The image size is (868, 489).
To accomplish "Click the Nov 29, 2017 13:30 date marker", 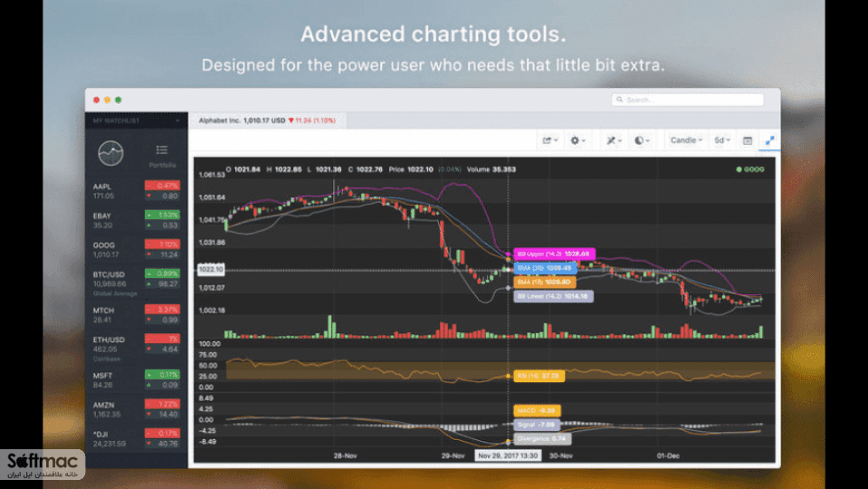I will pos(508,455).
